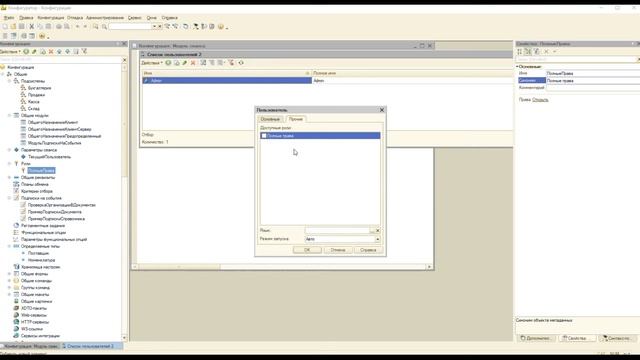
Task: Open language selection ellipsis button
Action: [x=372, y=231]
